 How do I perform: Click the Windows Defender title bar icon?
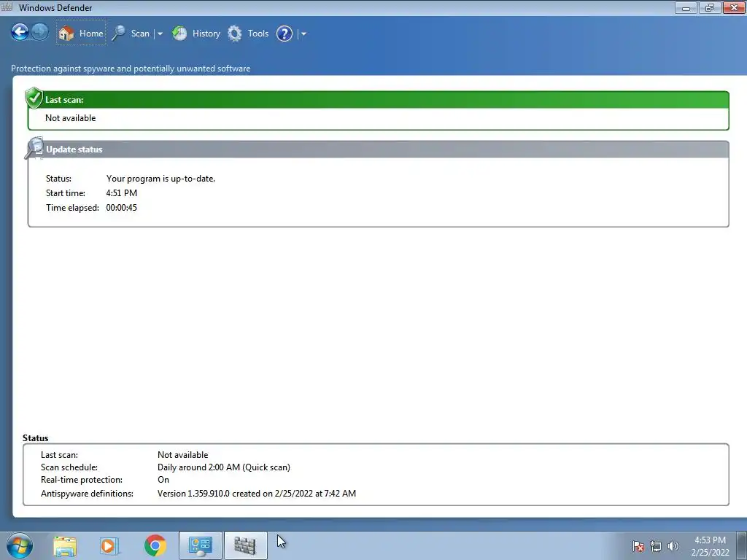click(7, 7)
